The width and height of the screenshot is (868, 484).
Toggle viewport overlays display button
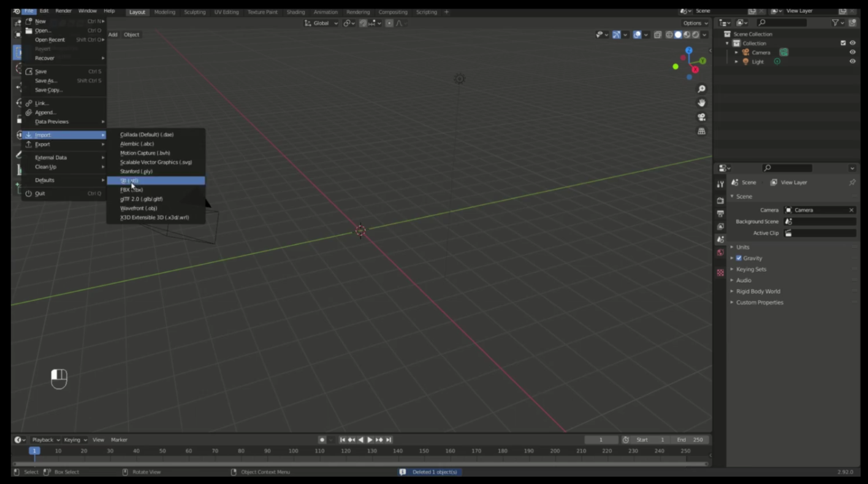(637, 35)
